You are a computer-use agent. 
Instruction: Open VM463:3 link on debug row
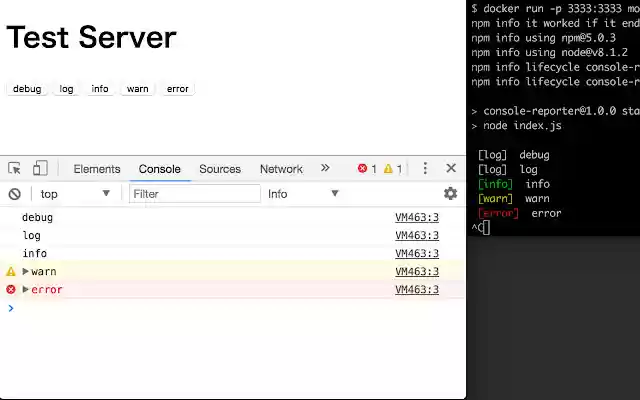pos(417,218)
